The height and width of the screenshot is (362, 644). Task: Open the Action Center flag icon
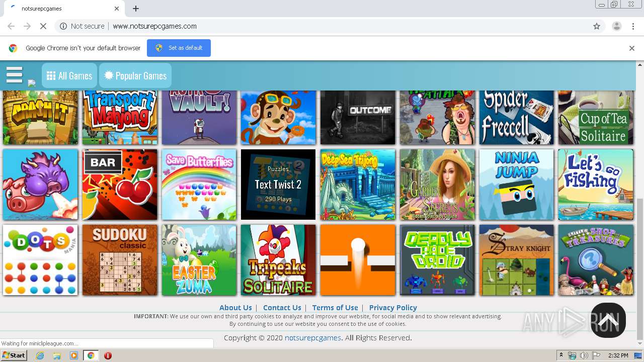[596, 355]
